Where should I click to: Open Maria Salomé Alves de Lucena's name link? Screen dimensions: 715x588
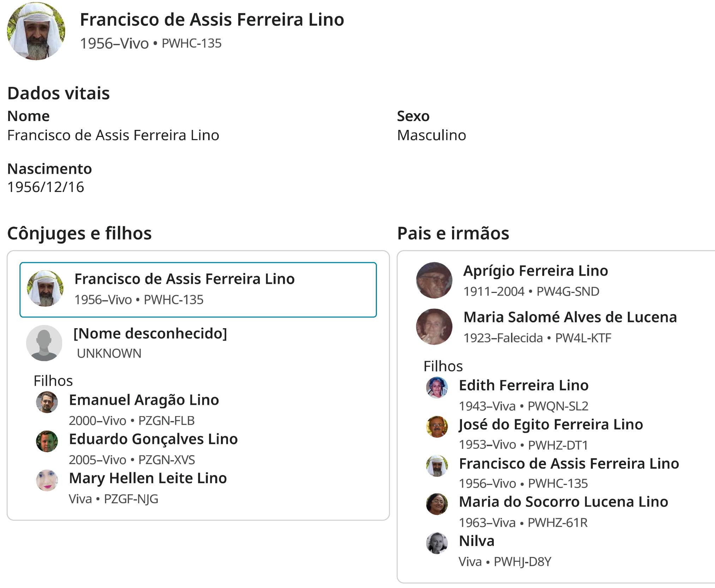click(570, 317)
